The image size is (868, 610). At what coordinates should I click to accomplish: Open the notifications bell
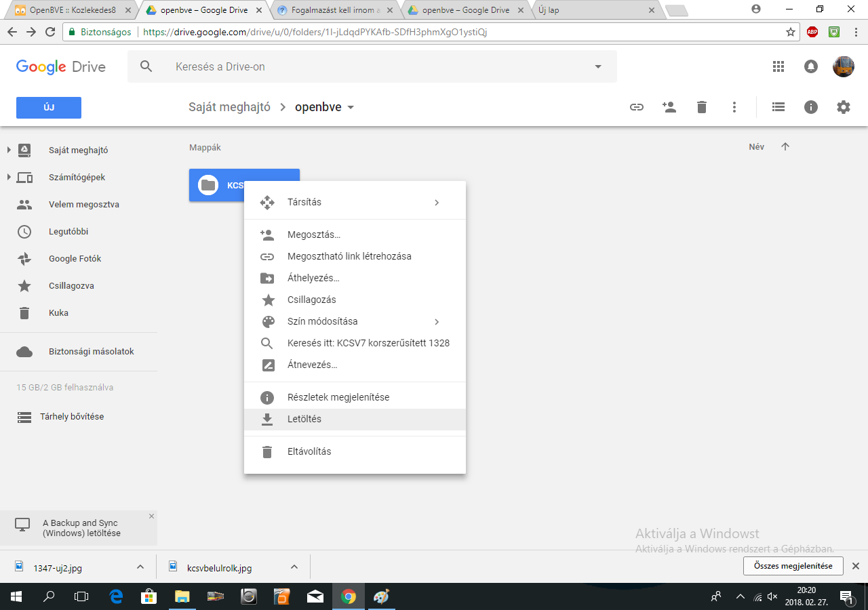[x=811, y=66]
